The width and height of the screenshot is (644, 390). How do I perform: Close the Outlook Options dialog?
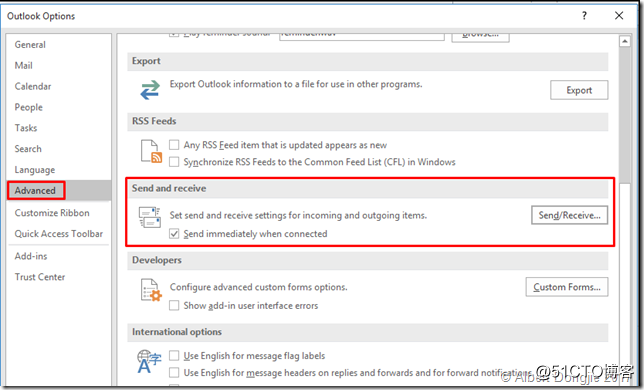(619, 16)
